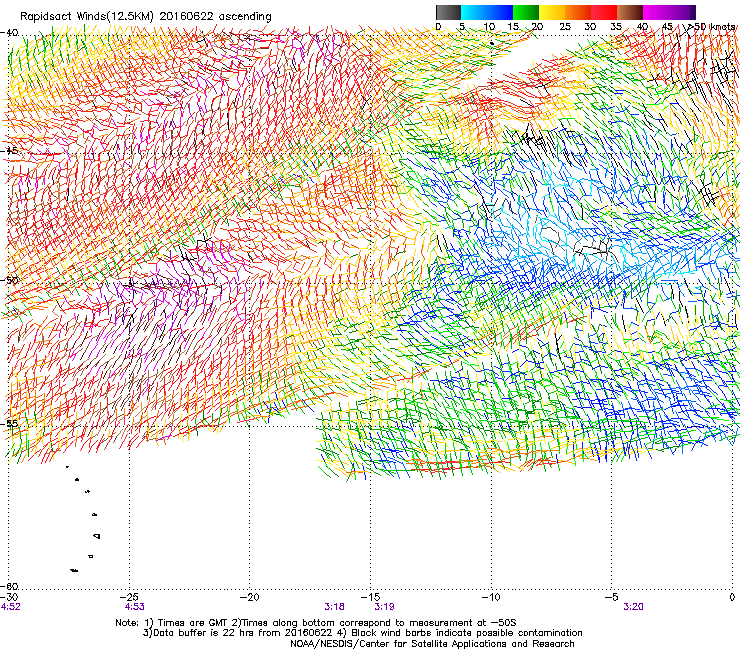Click the purple 4:52 time stamp

tap(11, 607)
